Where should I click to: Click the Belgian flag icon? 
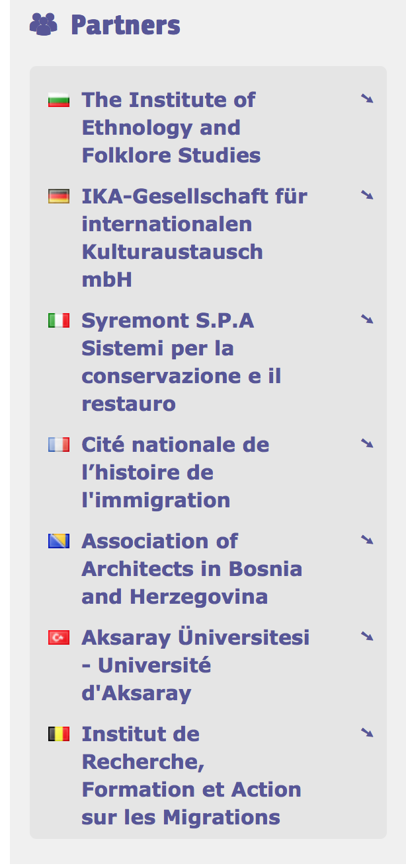tap(59, 735)
